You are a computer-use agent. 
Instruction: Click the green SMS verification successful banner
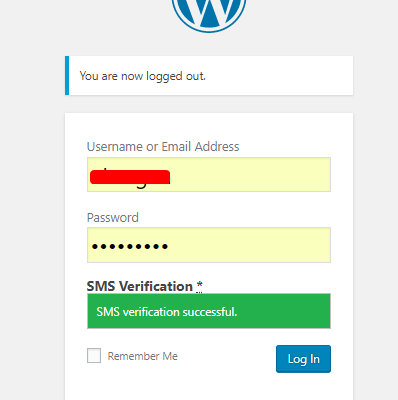point(209,311)
